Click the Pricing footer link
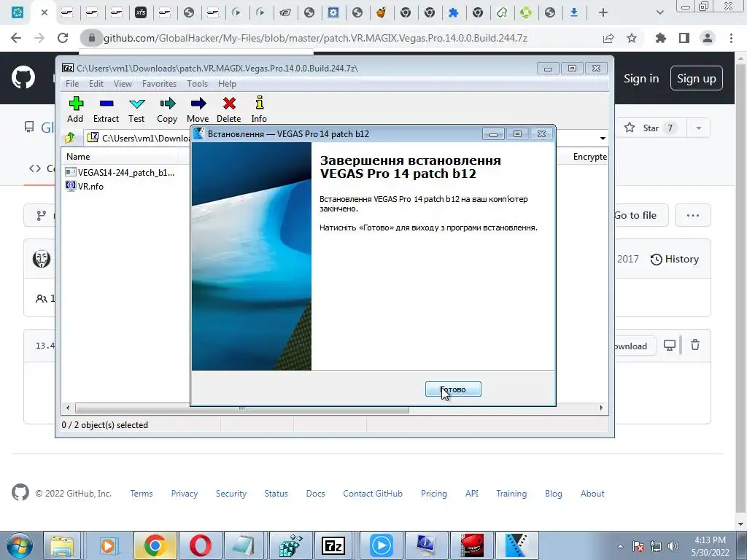The width and height of the screenshot is (747, 560). click(x=434, y=494)
